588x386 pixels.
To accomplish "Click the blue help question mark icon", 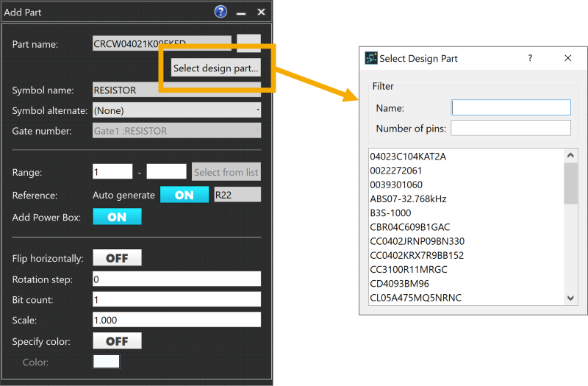I will pos(220,12).
